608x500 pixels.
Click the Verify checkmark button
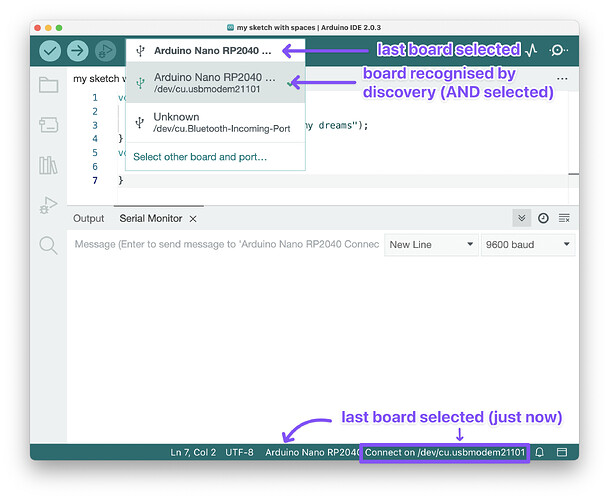click(50, 51)
